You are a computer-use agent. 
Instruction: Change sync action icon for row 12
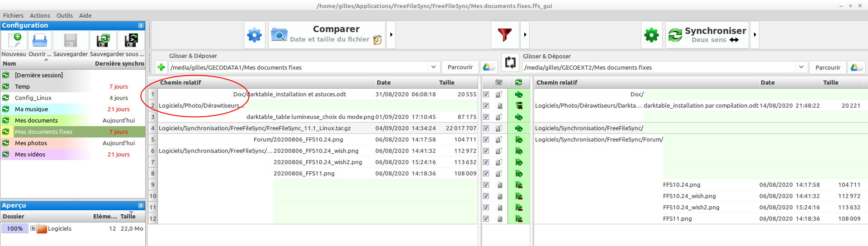click(519, 219)
